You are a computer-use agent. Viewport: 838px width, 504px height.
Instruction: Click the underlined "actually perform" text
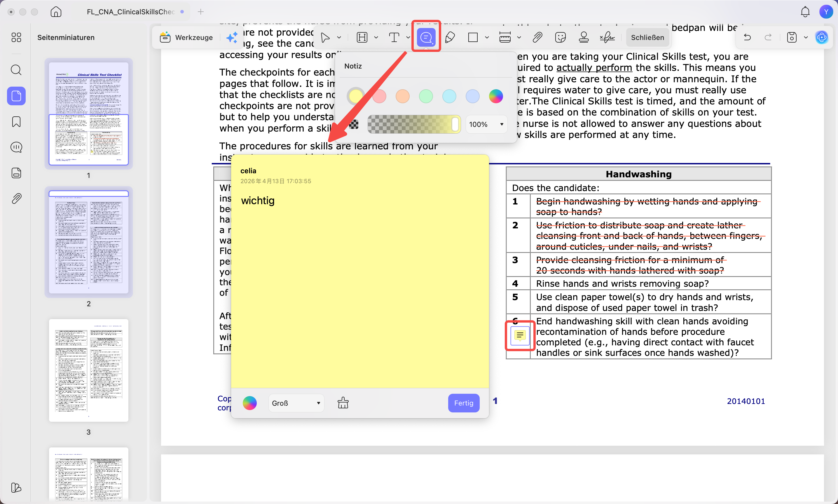coord(594,68)
